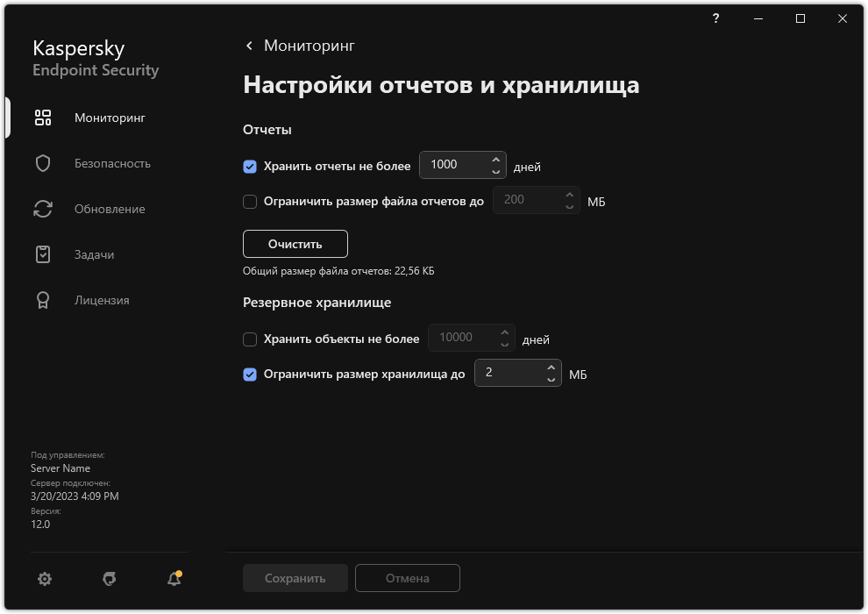Open notifications via bell icon

coord(173,579)
